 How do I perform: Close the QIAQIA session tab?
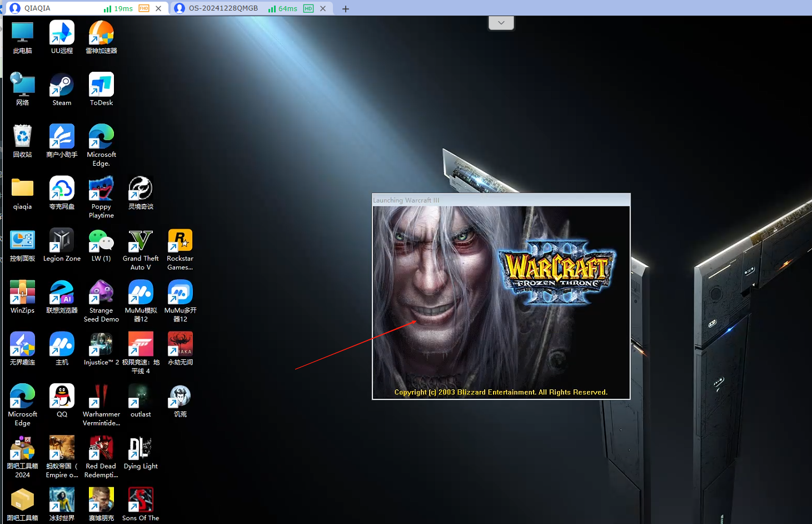(x=158, y=8)
